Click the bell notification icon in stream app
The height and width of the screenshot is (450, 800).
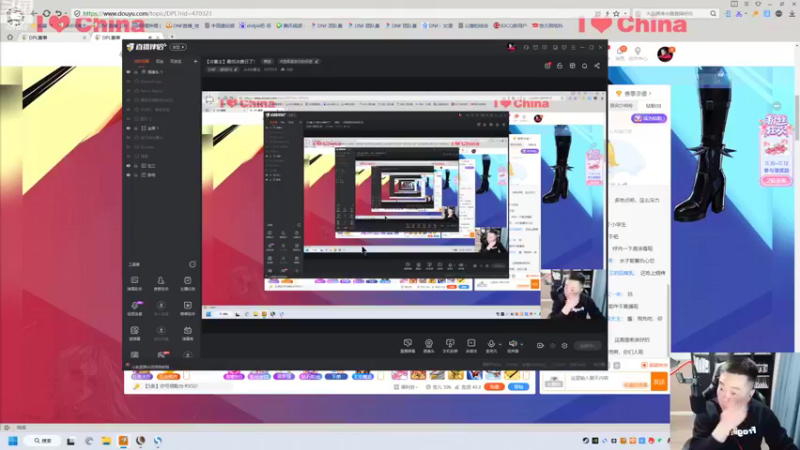pyautogui.click(x=585, y=66)
